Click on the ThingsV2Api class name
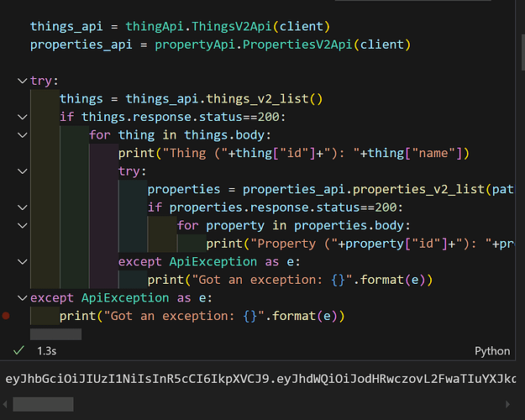Image resolution: width=525 pixels, height=420 pixels. (x=231, y=26)
